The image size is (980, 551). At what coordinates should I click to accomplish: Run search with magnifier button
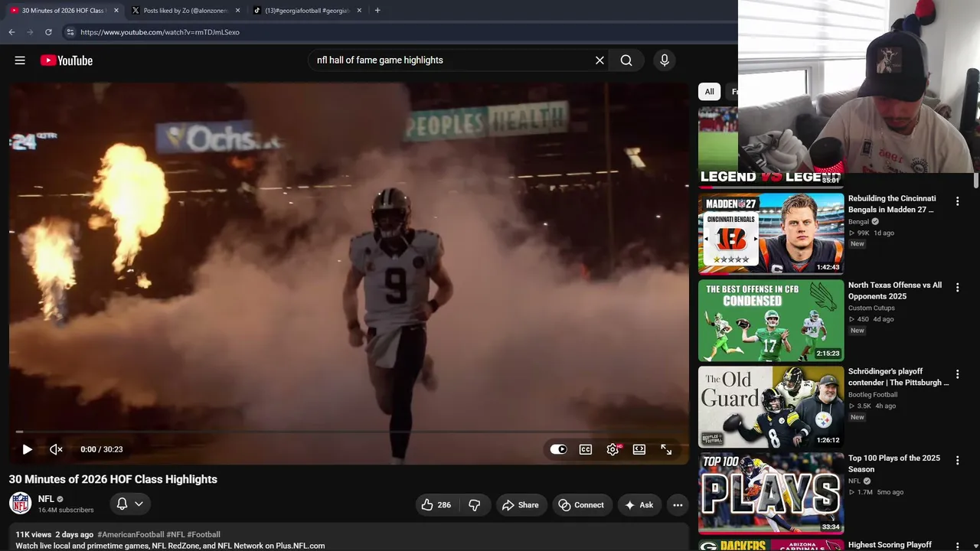626,60
